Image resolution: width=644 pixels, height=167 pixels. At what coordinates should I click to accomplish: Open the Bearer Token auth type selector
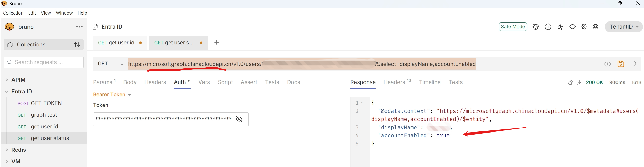[x=112, y=95]
